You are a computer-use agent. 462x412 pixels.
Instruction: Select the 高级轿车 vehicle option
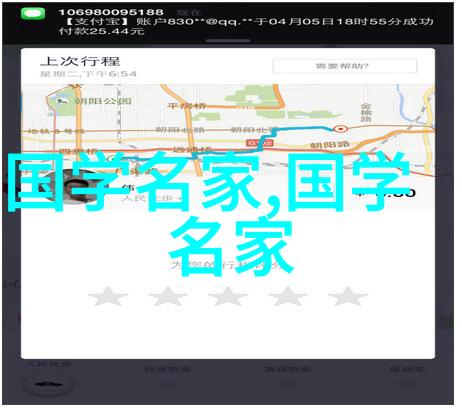(x=288, y=369)
